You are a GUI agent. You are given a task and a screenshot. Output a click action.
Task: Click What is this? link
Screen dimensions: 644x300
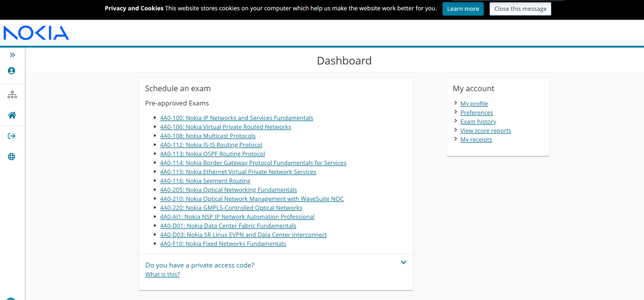click(163, 274)
